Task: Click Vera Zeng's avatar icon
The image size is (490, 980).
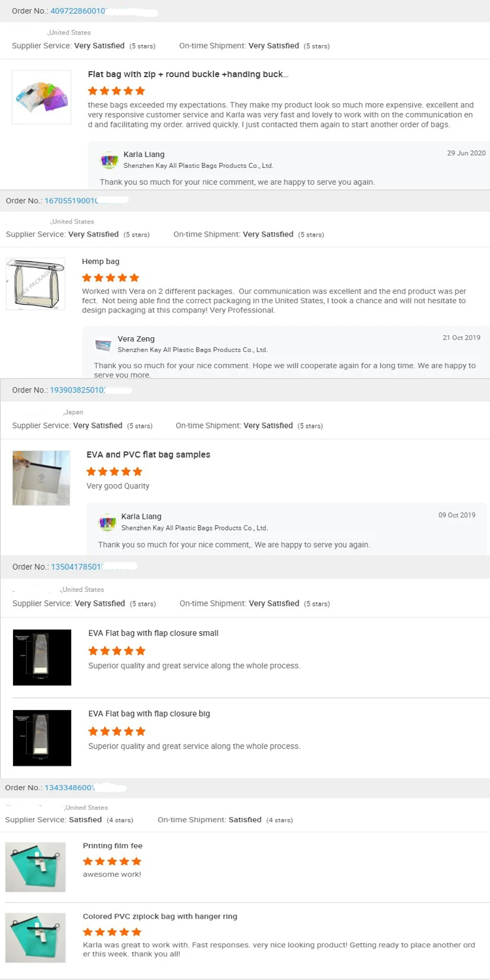Action: coord(103,344)
